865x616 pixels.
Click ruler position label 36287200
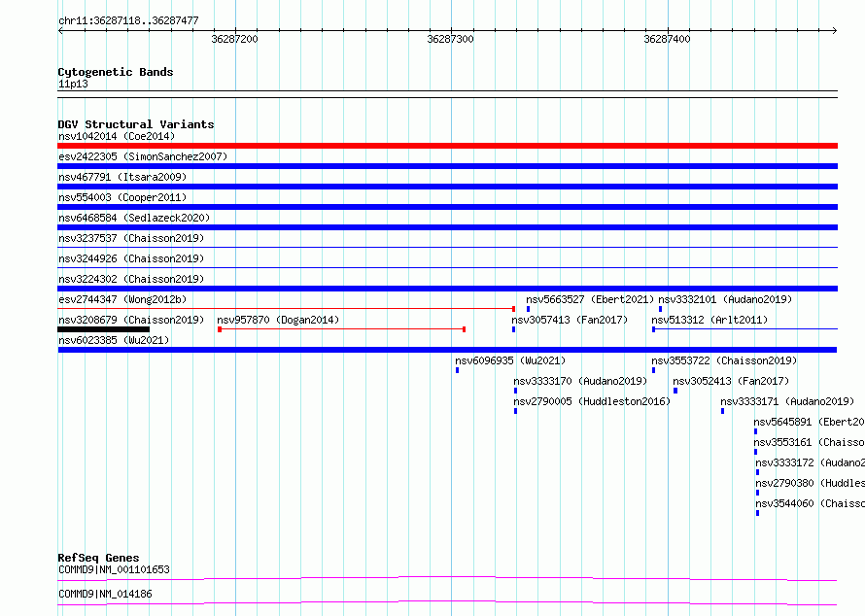tap(234, 39)
